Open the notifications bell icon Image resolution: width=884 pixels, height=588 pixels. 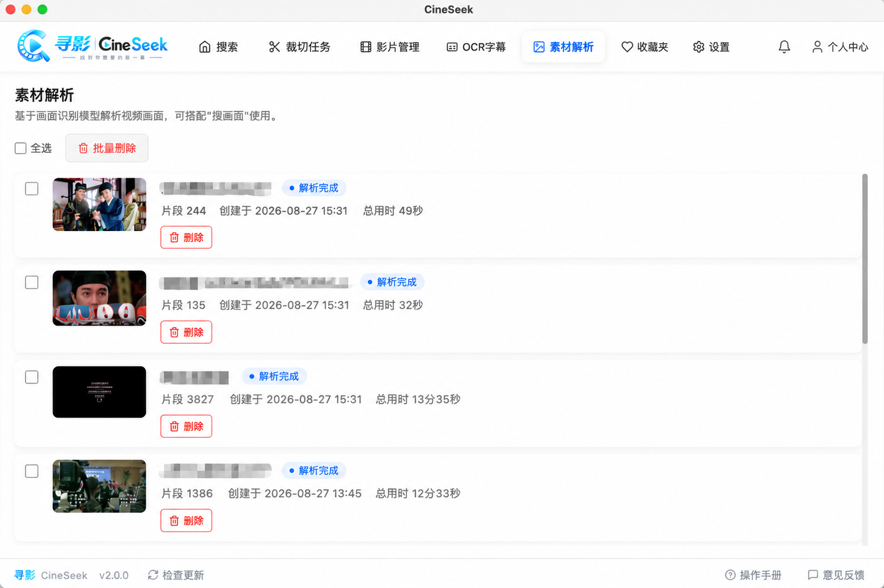pos(784,47)
